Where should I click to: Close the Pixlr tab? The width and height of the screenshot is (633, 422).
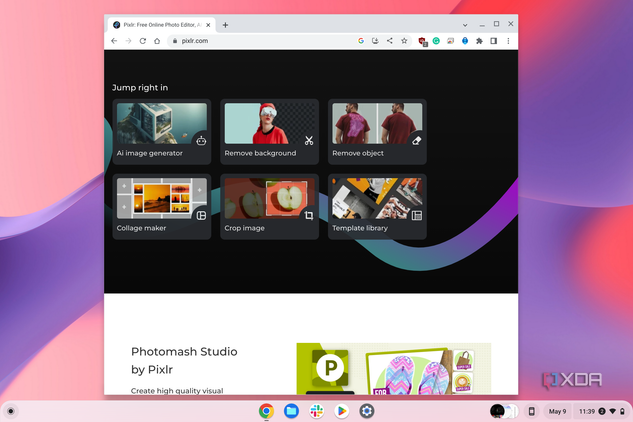208,25
